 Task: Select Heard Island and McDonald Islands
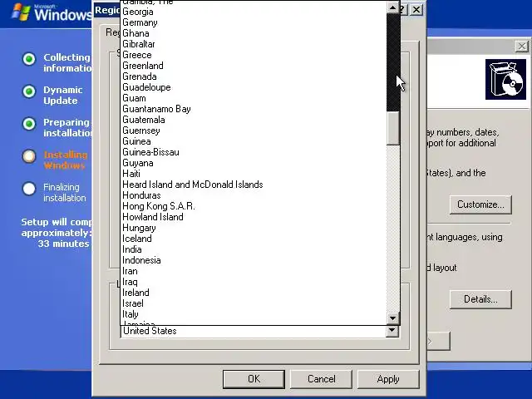click(x=254, y=185)
